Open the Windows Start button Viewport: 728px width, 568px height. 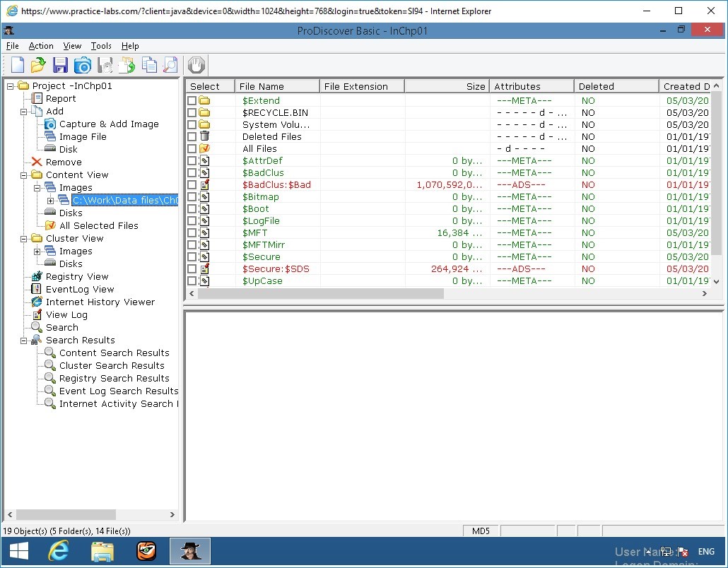pyautogui.click(x=19, y=551)
